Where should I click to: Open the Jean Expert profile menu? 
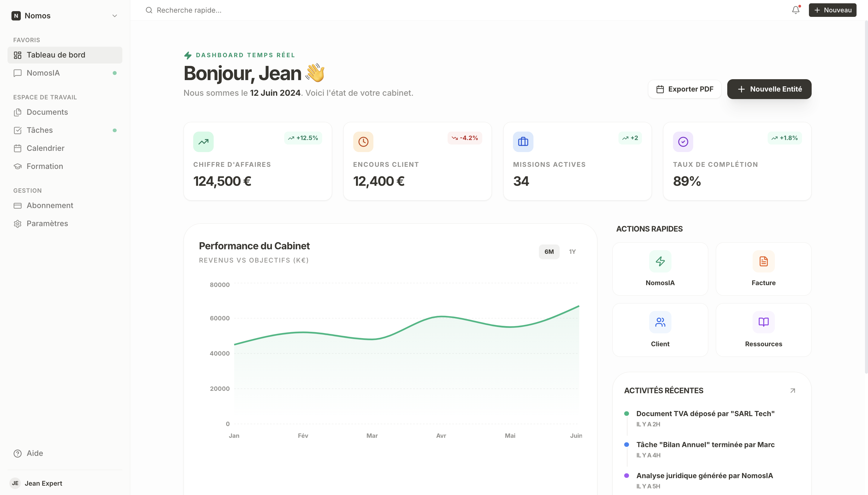tap(43, 483)
